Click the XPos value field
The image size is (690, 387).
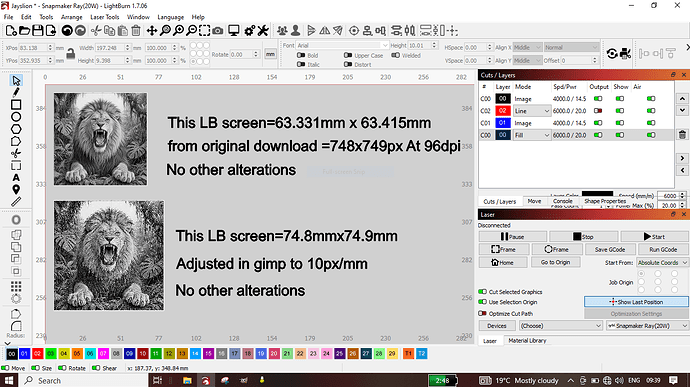[x=33, y=48]
